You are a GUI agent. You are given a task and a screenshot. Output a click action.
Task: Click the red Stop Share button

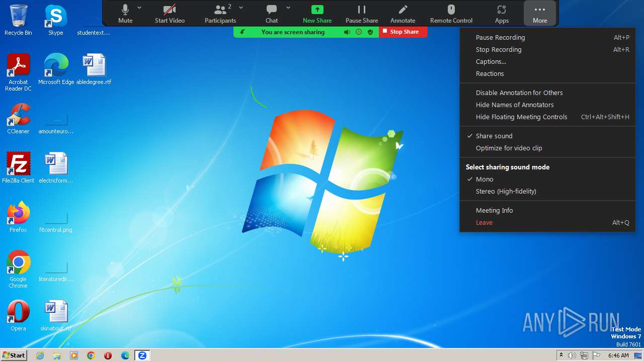click(x=403, y=32)
